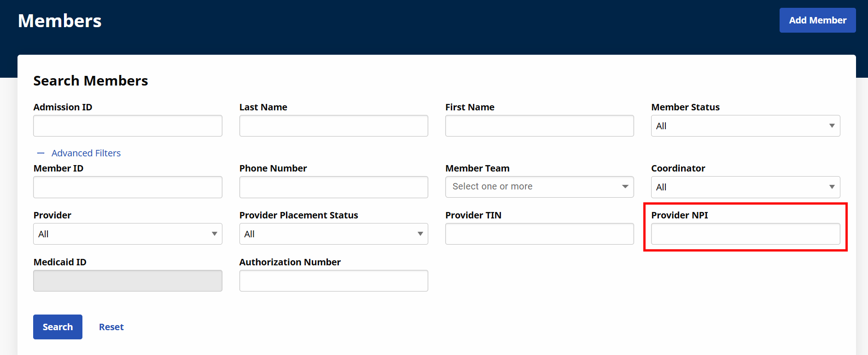The height and width of the screenshot is (355, 868).
Task: Click the Provider NPI text box
Action: (745, 234)
